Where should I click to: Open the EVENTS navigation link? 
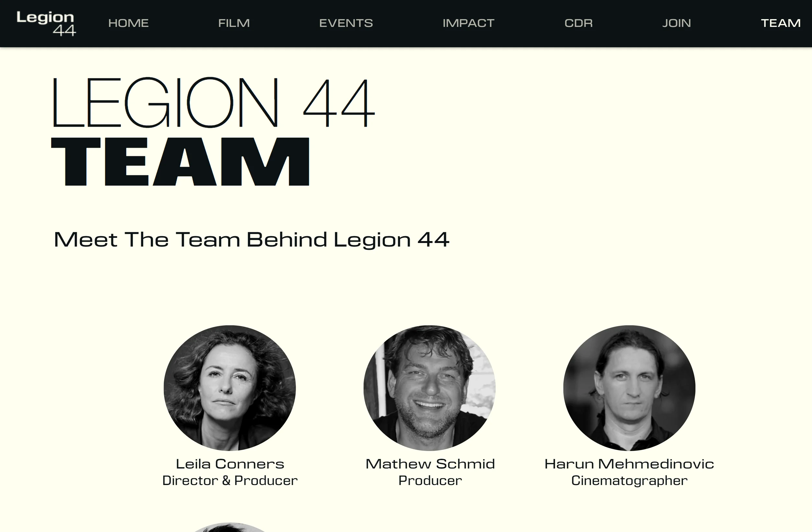point(346,23)
